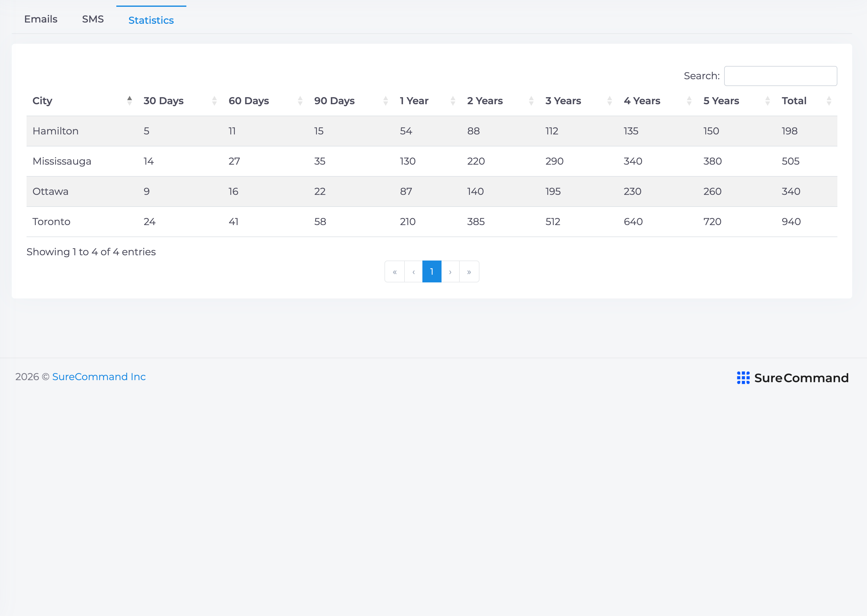Image resolution: width=867 pixels, height=616 pixels.
Task: Jump to last page of results
Action: pos(469,272)
